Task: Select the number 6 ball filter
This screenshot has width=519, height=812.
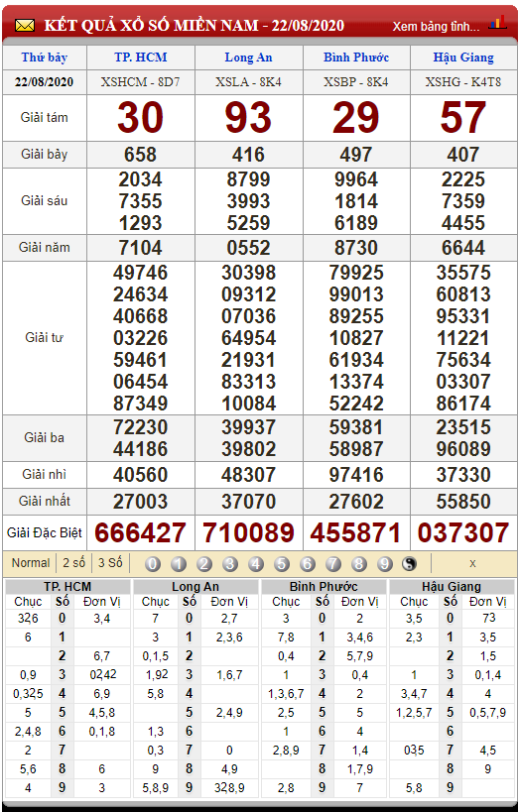Action: coord(307,563)
